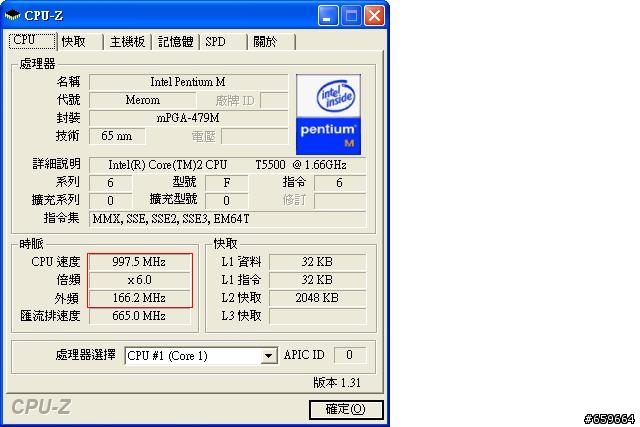Open the 主機板 tab
The width and height of the screenshot is (640, 427).
(x=127, y=42)
